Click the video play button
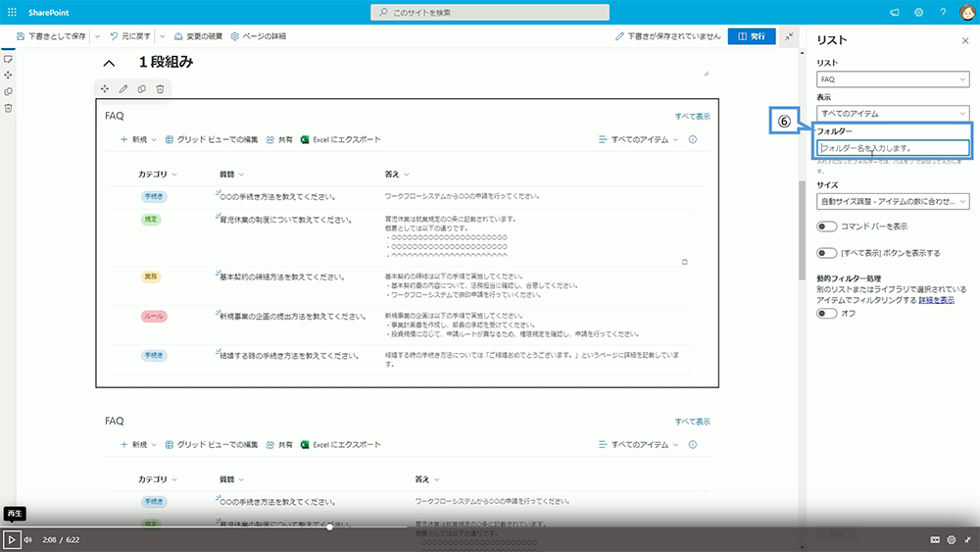Viewport: 980px width, 552px height. click(11, 539)
